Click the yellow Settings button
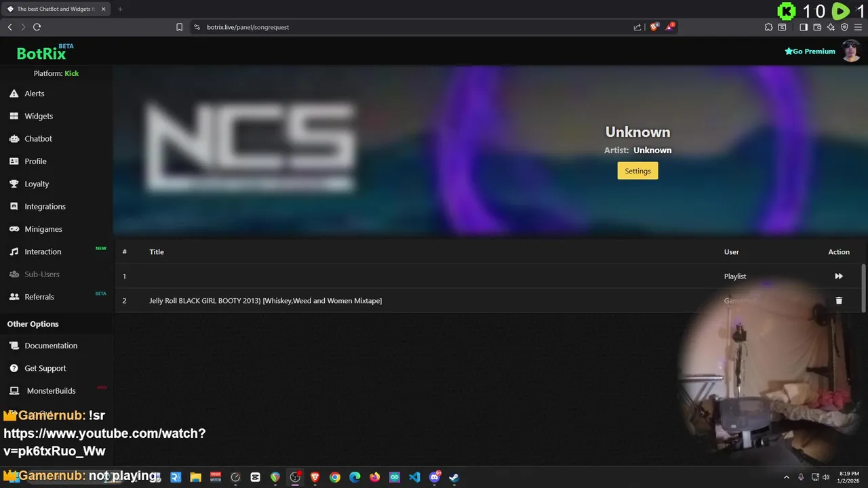The width and height of the screenshot is (868, 488). [x=637, y=171]
